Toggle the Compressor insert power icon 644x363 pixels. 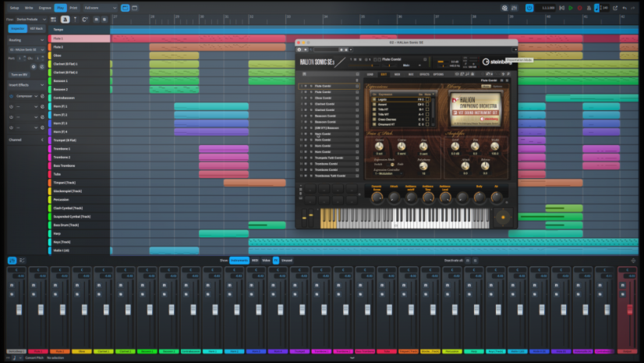[x=11, y=96]
